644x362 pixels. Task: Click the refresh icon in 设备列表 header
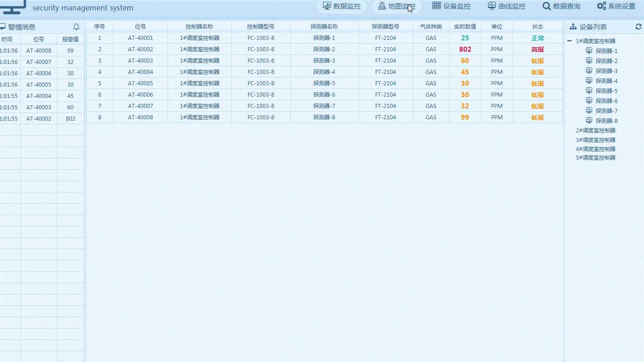[x=638, y=27]
